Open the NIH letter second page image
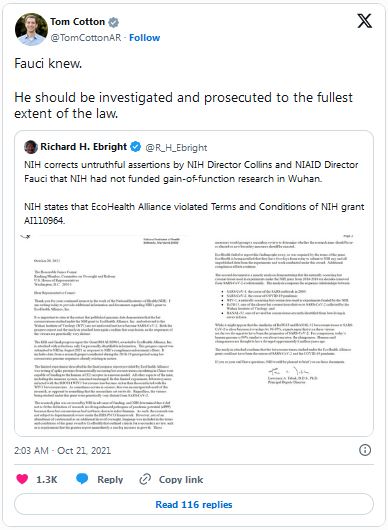 pyautogui.click(x=284, y=332)
